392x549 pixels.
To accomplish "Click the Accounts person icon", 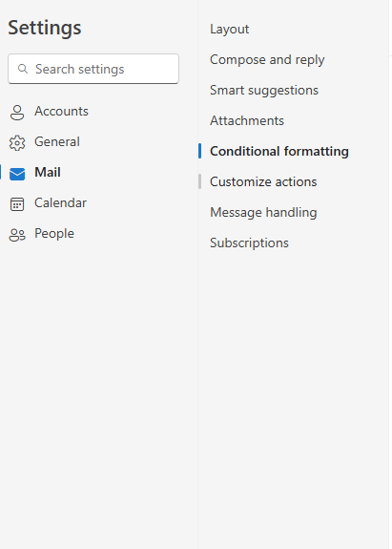I will tap(17, 113).
